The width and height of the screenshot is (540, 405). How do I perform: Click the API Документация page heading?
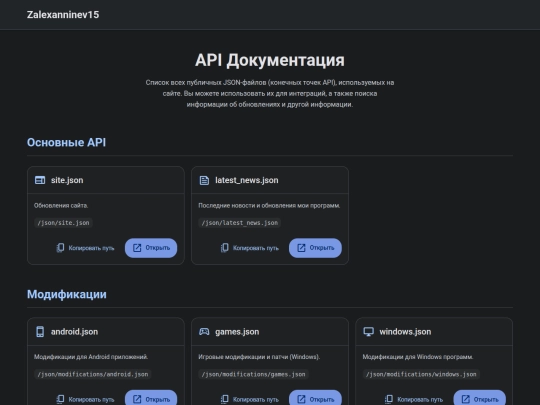coord(270,60)
